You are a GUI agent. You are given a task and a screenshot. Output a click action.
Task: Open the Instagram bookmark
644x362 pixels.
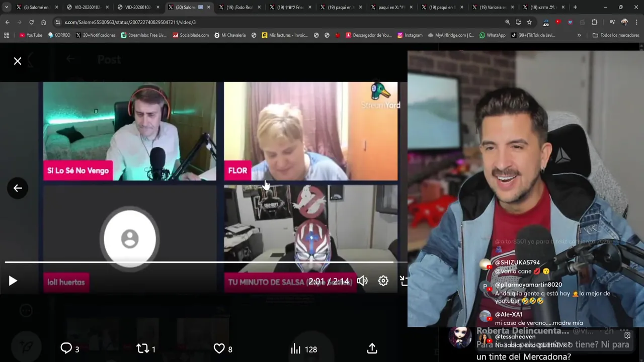[x=410, y=35]
